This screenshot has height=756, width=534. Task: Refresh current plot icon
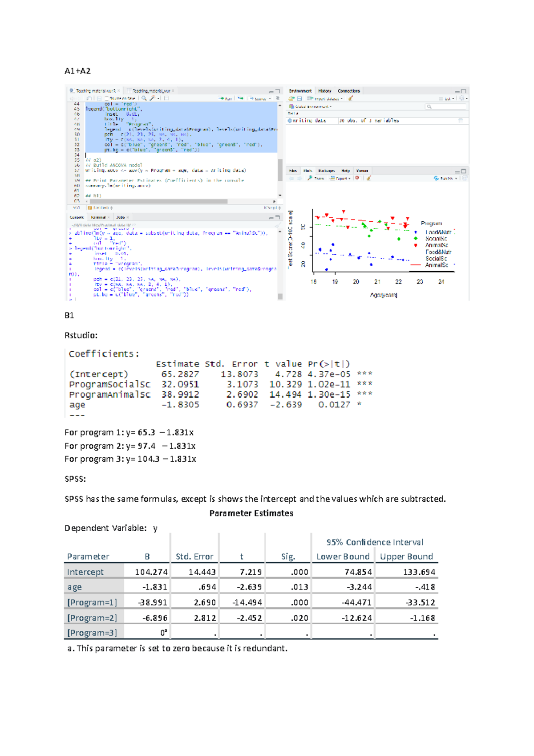(465, 178)
